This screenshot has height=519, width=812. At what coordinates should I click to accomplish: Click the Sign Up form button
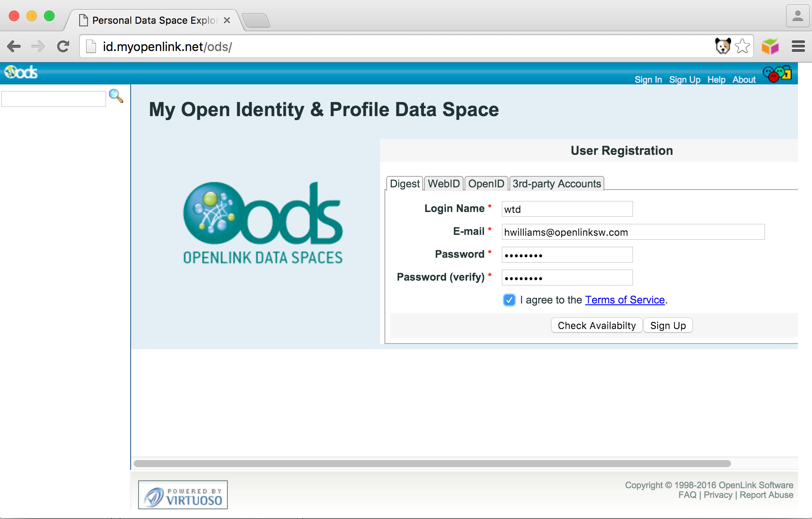668,325
